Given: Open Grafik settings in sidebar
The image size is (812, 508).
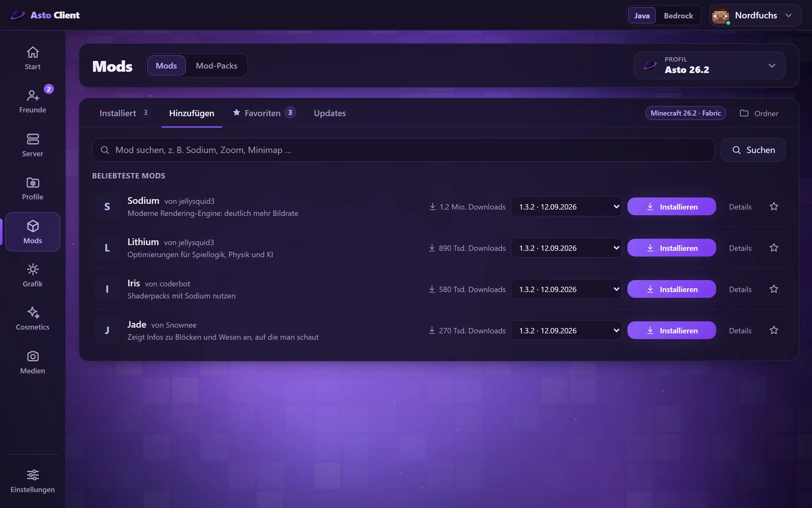Looking at the screenshot, I should (x=33, y=275).
